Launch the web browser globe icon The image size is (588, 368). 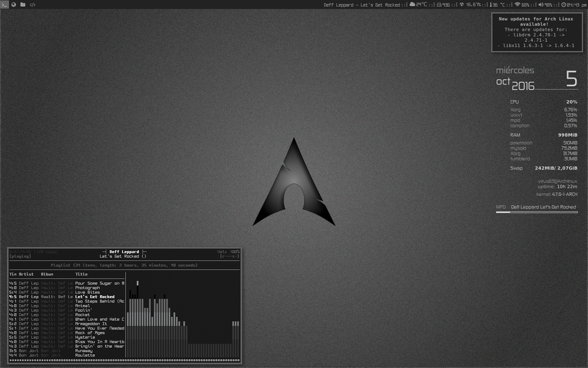(x=14, y=5)
